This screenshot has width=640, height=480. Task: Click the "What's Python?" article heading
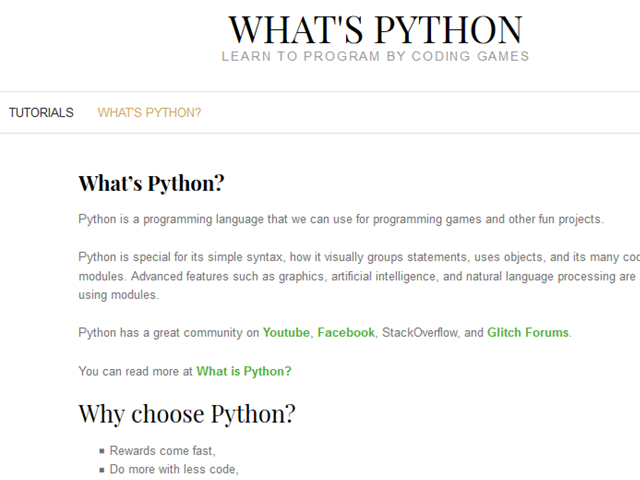151,184
